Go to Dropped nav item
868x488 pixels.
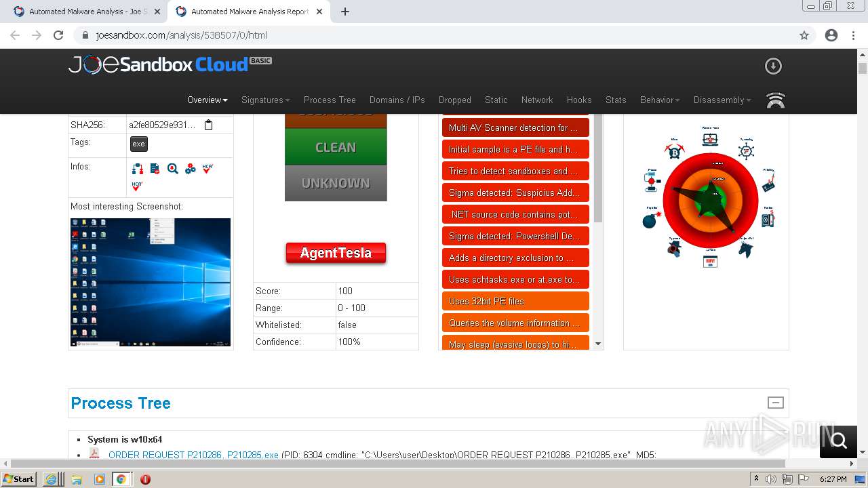click(454, 100)
